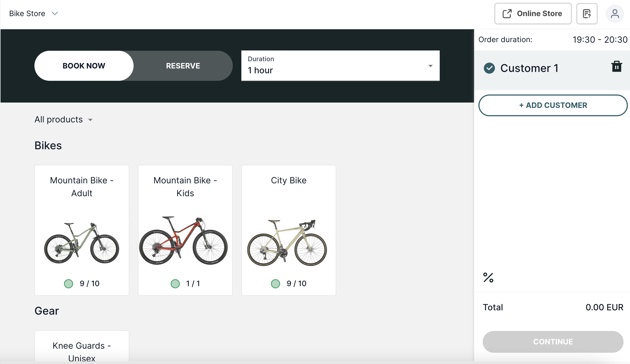The image size is (630, 364).
Task: Click the green availability indicator on Mountain Bike Adult
Action: [x=69, y=283]
